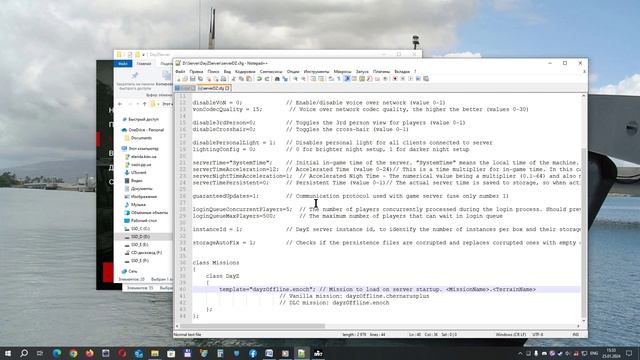Go up one folder in File Explorer
The width and height of the screenshot is (640, 360).
click(x=144, y=104)
